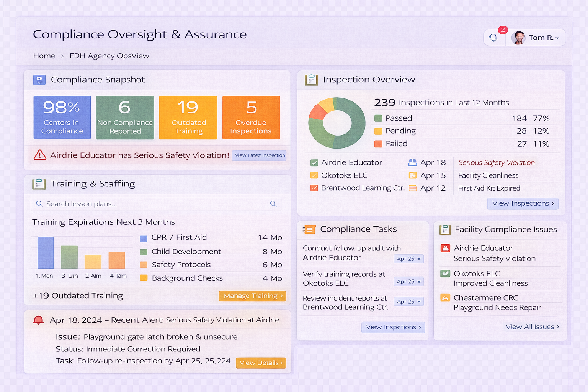Click the red Airdrie Educator issue icon

(x=445, y=248)
